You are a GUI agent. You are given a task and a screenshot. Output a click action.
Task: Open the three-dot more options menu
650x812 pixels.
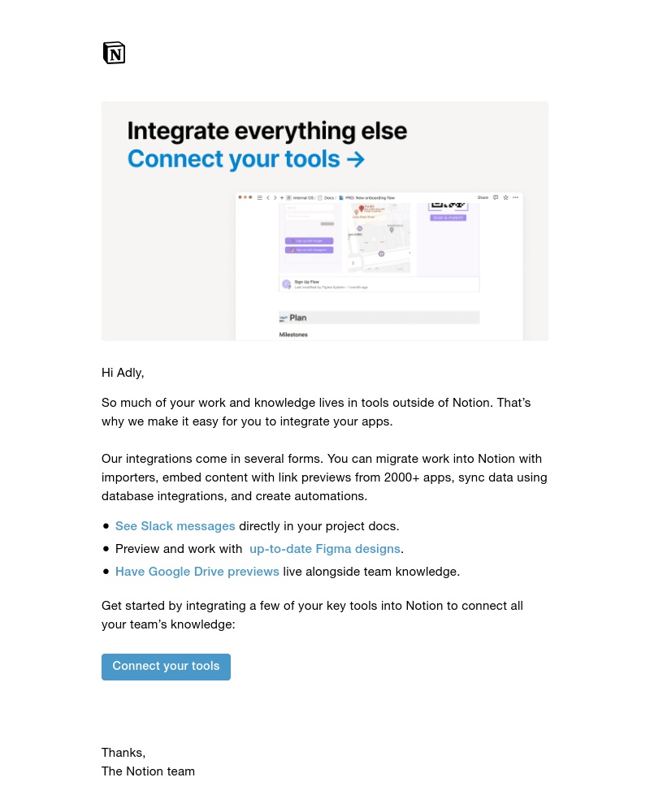coord(514,197)
